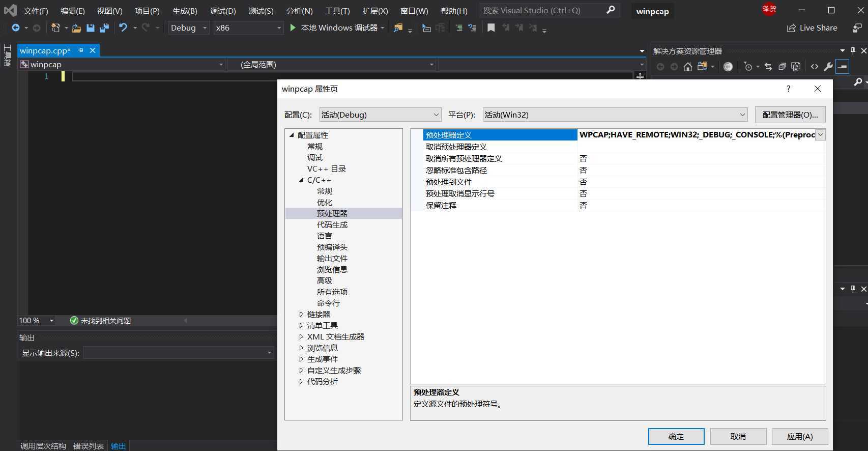868x451 pixels.
Task: Open the x86 solution platform dropdown
Action: (x=248, y=28)
